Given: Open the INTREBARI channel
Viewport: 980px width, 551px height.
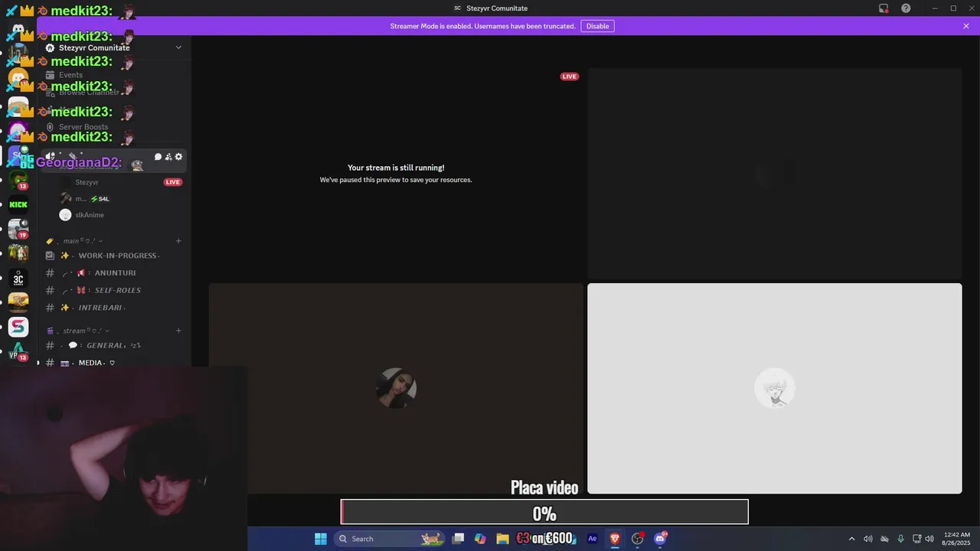Looking at the screenshot, I should click(x=114, y=308).
